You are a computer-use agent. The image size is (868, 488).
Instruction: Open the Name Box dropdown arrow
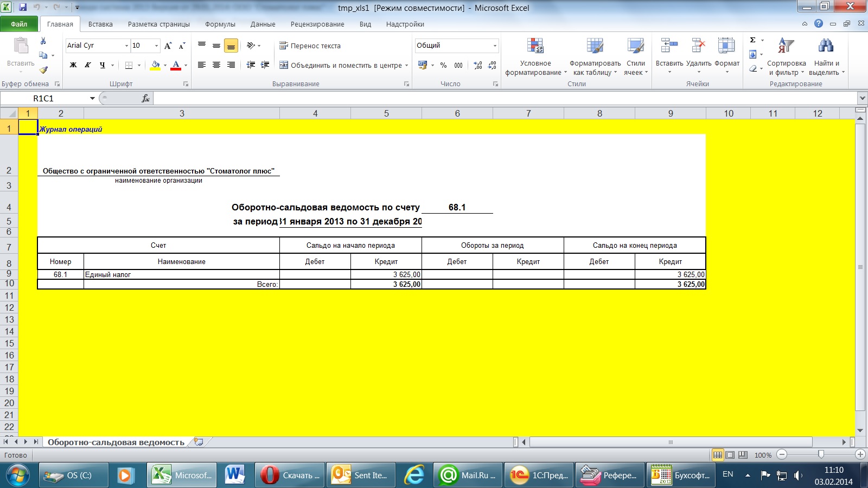pos(92,98)
